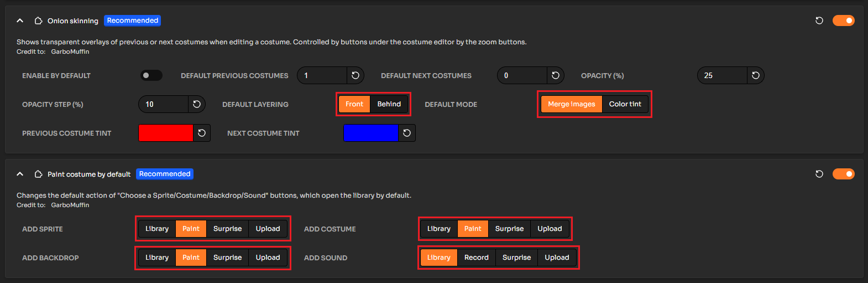
Task: Collapse the Paint costume by default section
Action: point(20,174)
